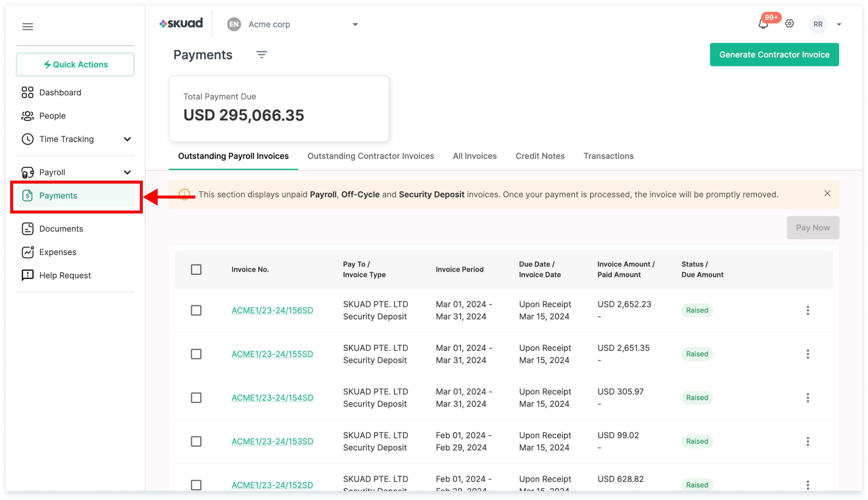The width and height of the screenshot is (868, 500).
Task: Go to People in sidebar
Action: point(52,116)
